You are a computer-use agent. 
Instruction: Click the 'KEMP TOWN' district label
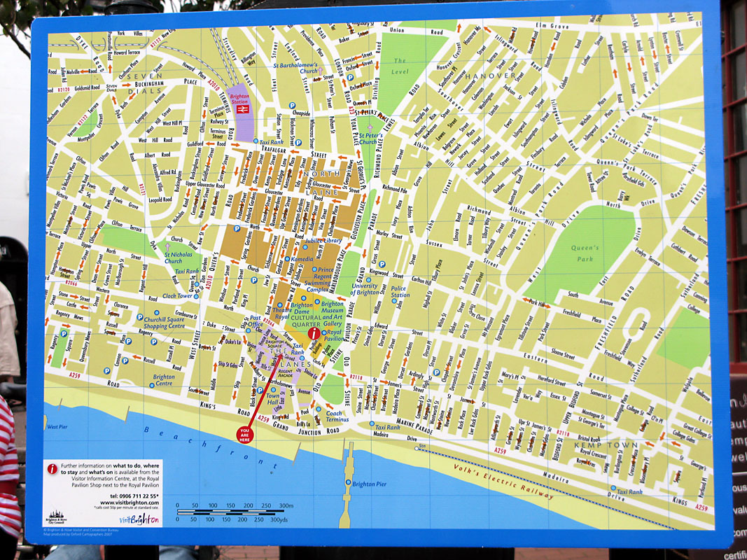(606, 444)
